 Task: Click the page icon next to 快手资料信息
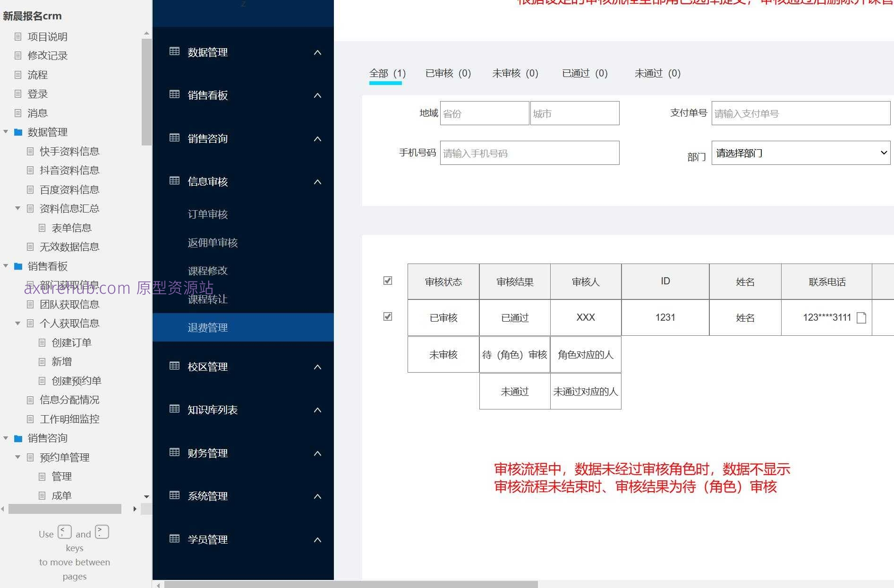pos(30,151)
